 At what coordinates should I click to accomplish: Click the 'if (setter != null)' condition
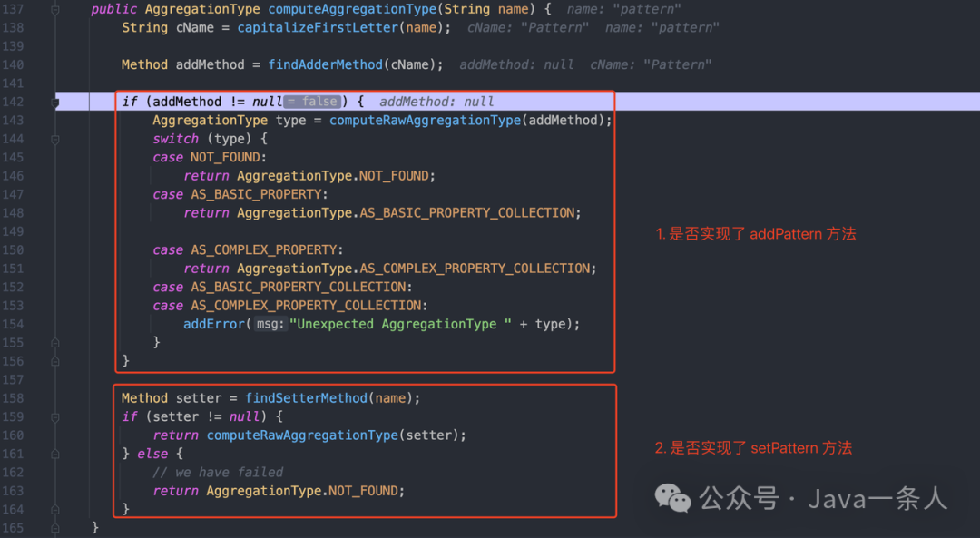(194, 416)
